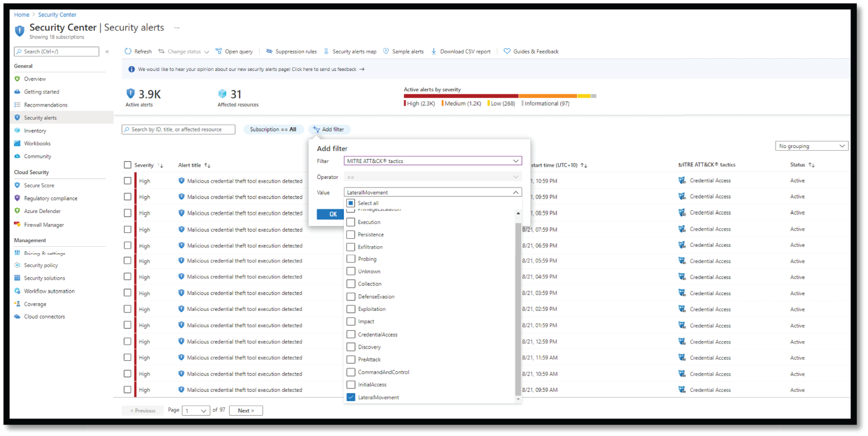Open the No grouping dropdown
Viewport: 868px width, 436px height.
pyautogui.click(x=812, y=146)
